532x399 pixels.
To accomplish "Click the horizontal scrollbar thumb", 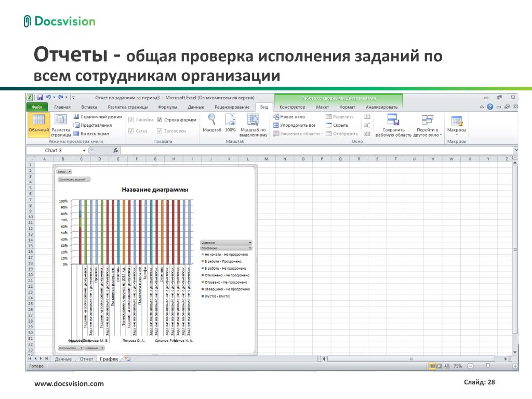I will [411, 358].
